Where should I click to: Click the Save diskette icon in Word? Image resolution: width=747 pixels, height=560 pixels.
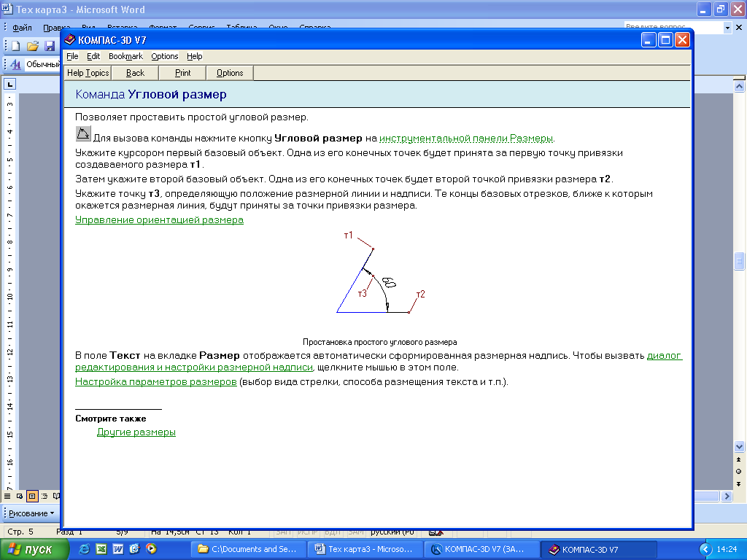coord(50,46)
